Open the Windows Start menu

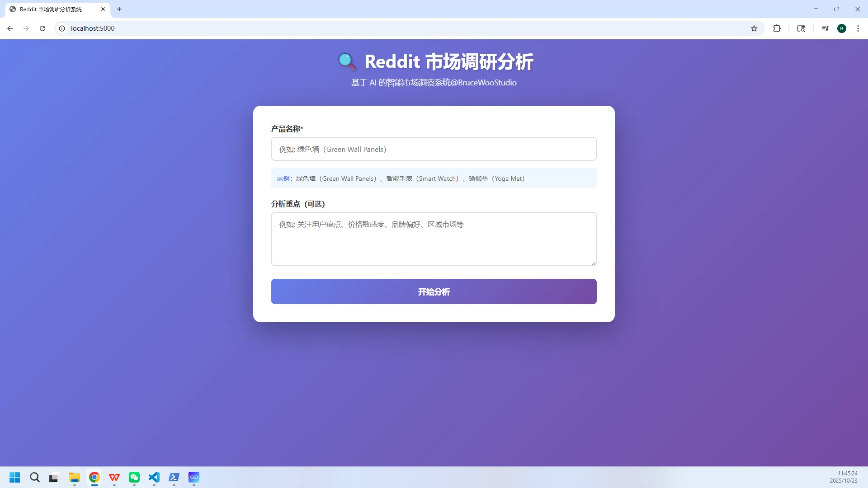coord(14,478)
